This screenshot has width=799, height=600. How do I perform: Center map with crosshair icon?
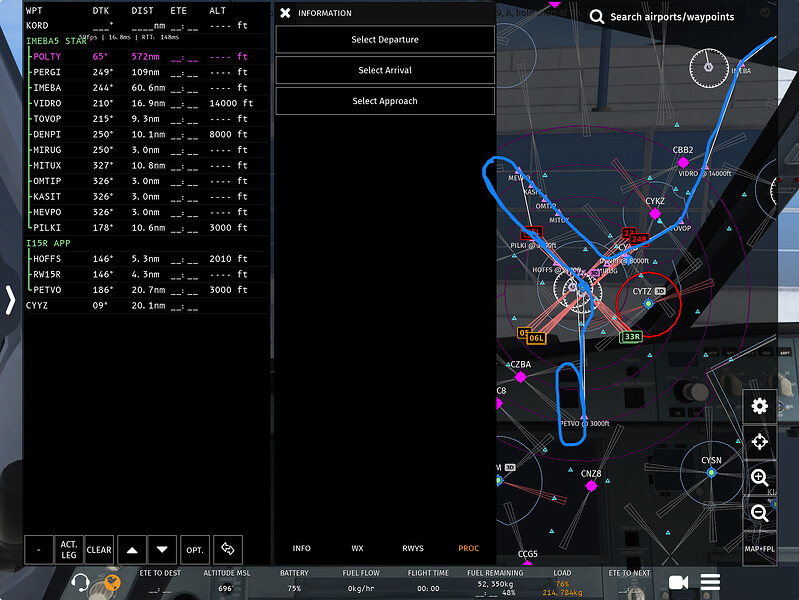pos(759,441)
